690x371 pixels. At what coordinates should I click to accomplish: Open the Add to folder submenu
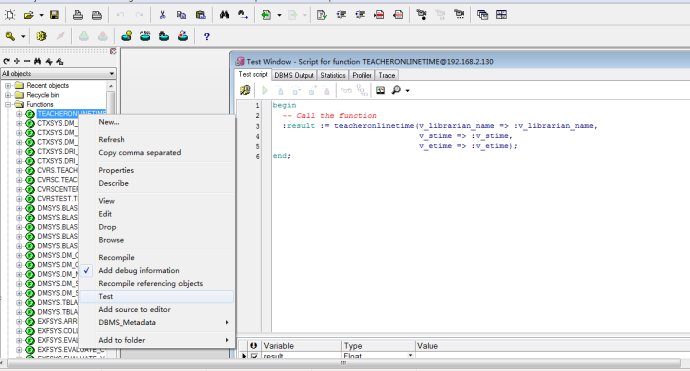(x=157, y=340)
